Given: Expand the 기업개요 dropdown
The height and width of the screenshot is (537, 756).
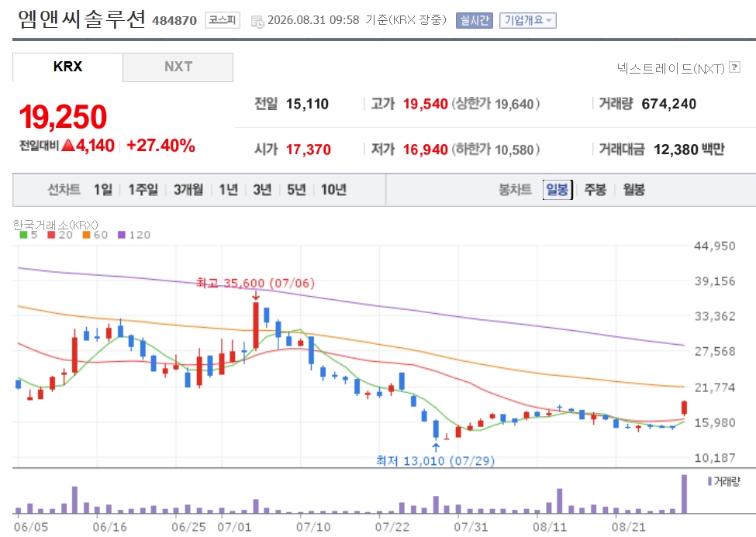Looking at the screenshot, I should 527,20.
